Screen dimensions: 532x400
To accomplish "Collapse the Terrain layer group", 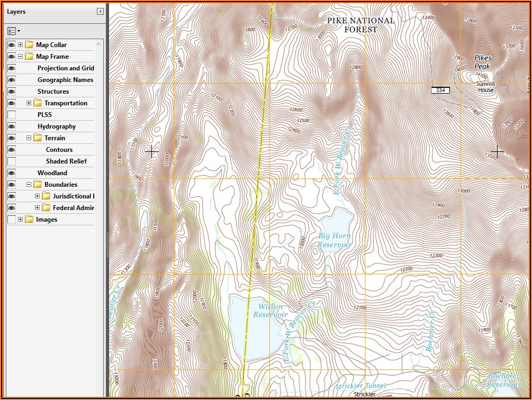I will click(29, 138).
